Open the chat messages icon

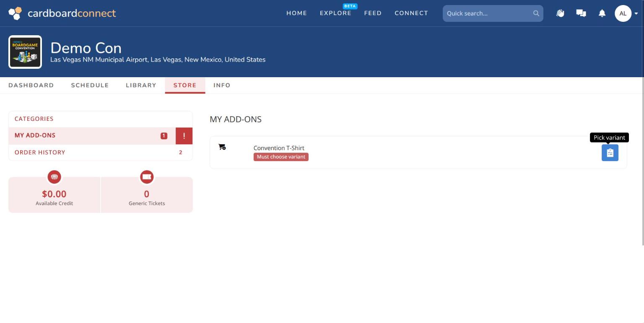coord(581,13)
